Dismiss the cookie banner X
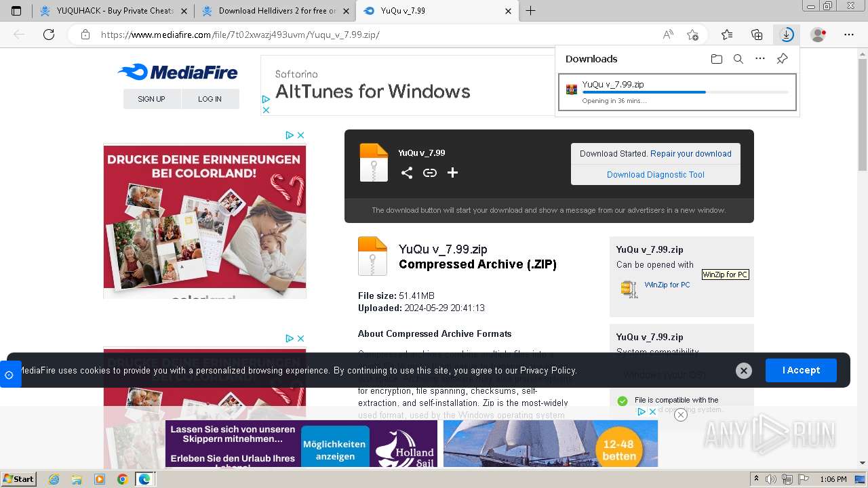Viewport: 868px width, 488px height. coord(744,371)
